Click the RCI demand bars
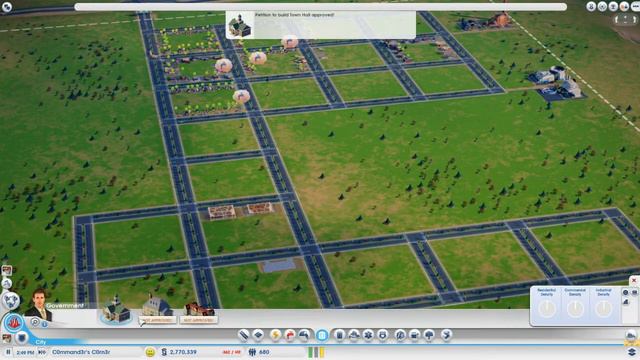 pos(316,352)
